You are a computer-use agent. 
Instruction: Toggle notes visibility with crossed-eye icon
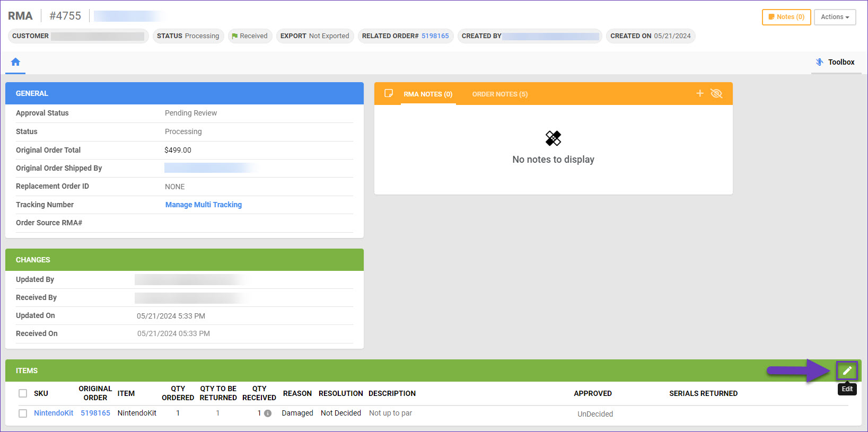coord(716,93)
